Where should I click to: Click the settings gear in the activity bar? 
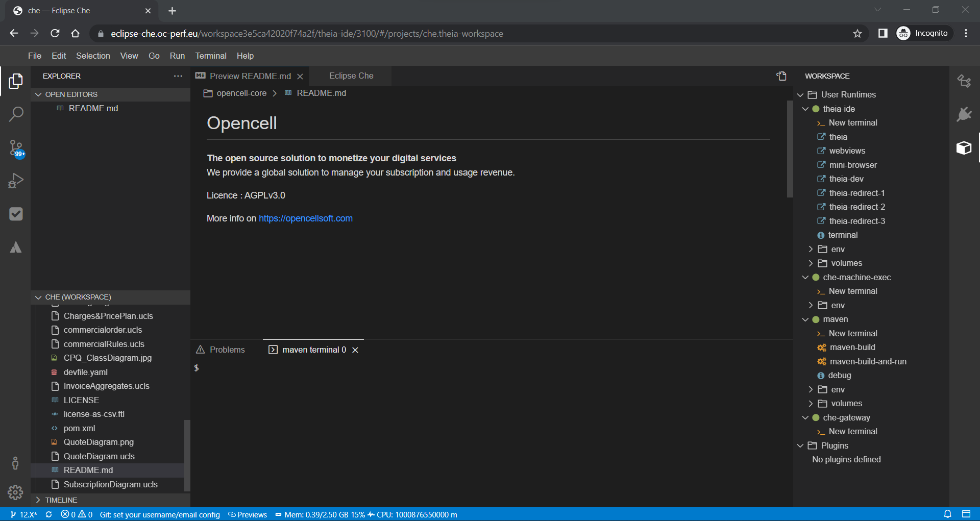15,492
